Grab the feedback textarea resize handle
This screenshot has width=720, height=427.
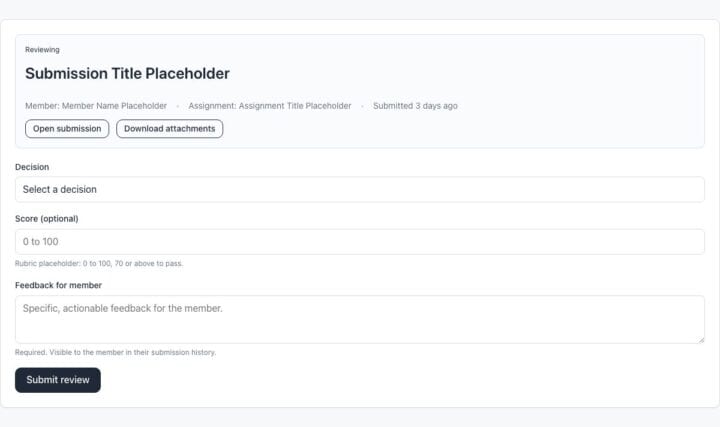701,340
